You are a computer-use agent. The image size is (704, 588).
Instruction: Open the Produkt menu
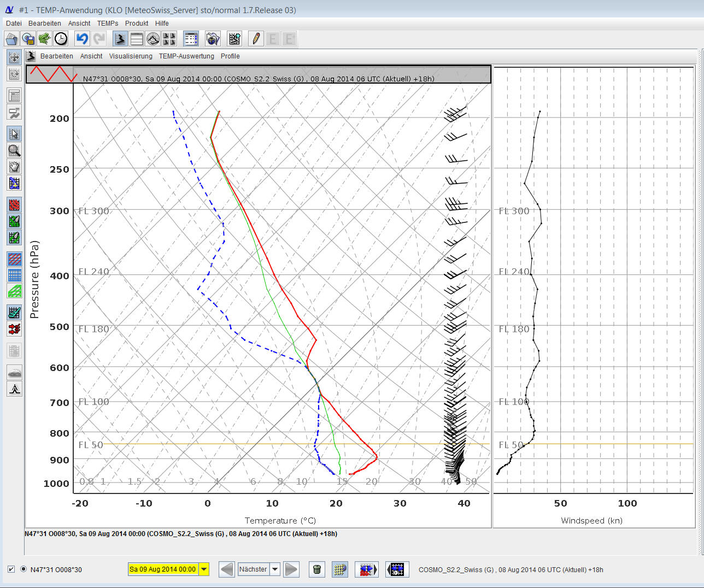coord(137,23)
